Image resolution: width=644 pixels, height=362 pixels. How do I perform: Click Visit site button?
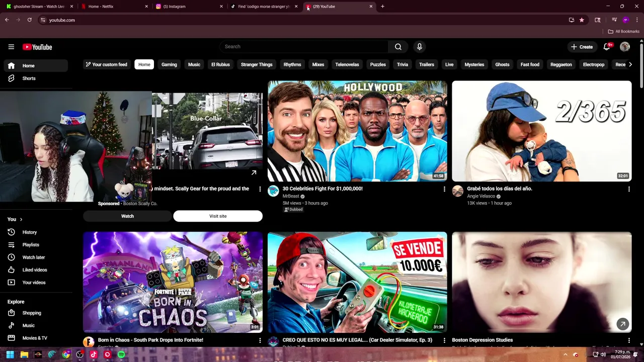click(218, 216)
